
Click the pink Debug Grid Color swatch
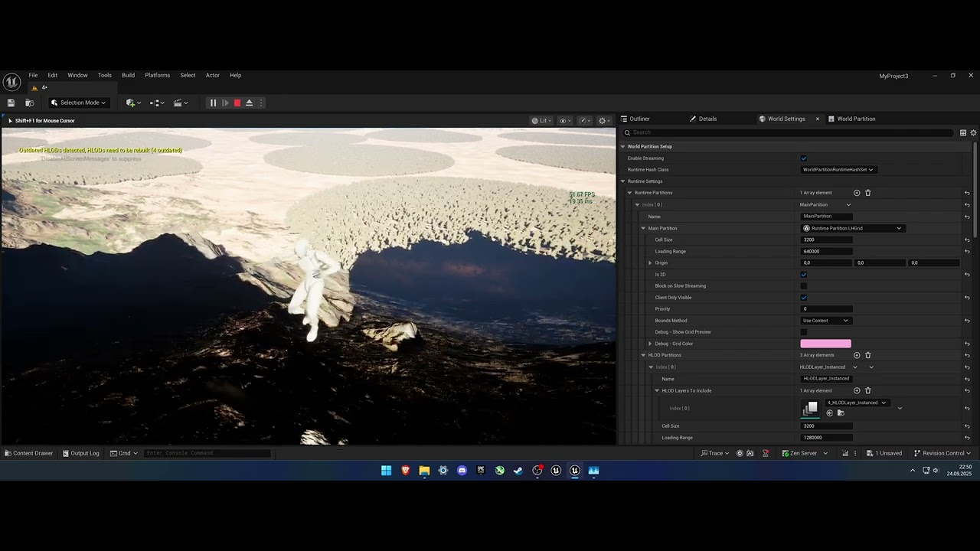click(x=825, y=344)
